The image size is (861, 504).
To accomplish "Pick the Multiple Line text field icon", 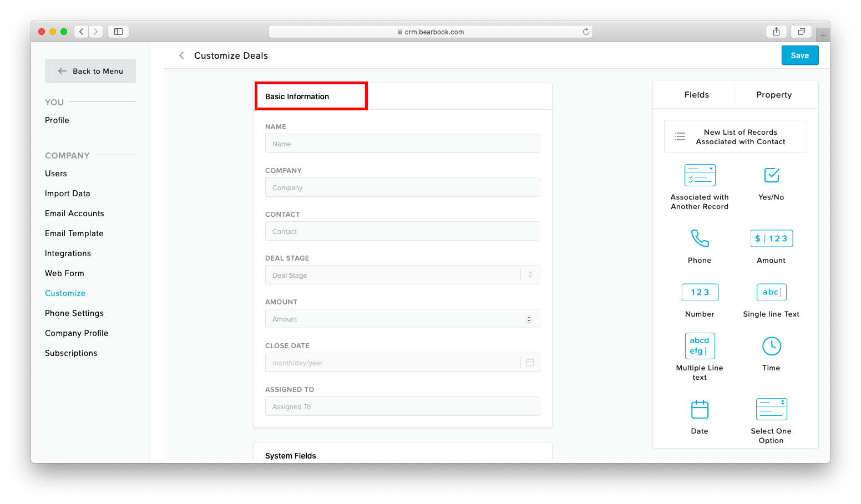I will [700, 346].
